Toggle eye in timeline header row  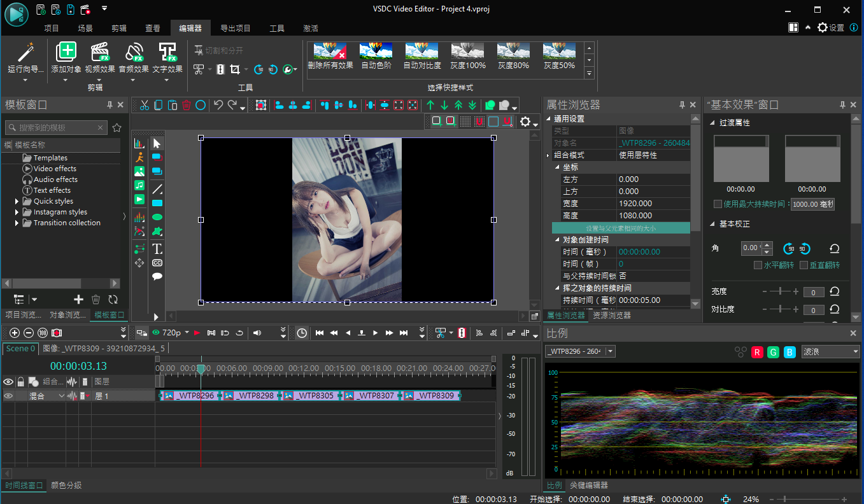point(8,382)
